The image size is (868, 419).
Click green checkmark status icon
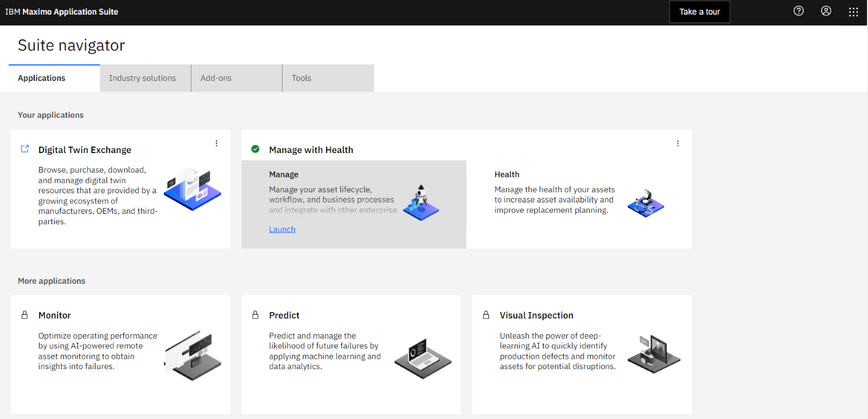pyautogui.click(x=256, y=149)
